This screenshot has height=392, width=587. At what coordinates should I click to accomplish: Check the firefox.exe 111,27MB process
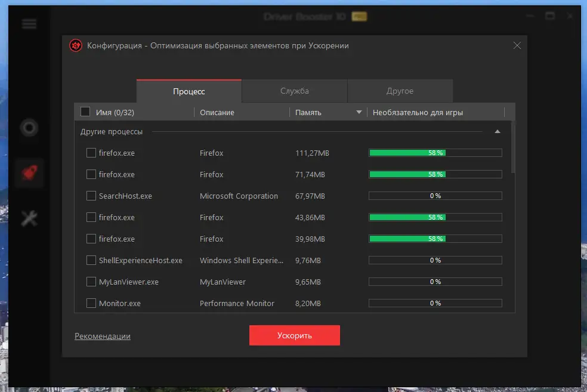pos(91,153)
